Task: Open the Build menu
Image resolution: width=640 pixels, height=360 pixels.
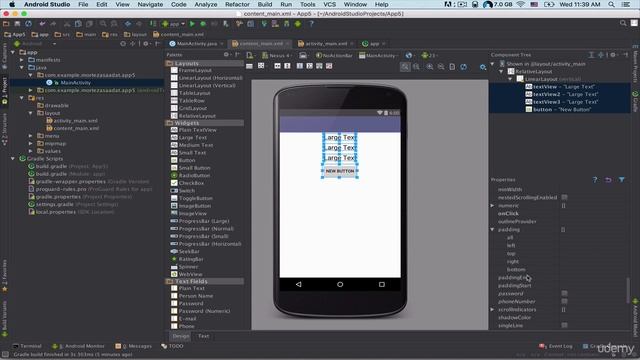Action: (x=264, y=4)
